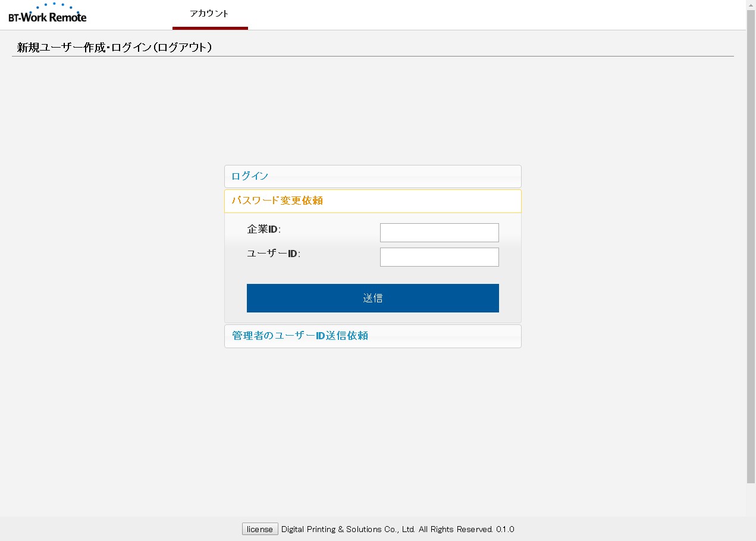Collapse the パスワード変更依頼 section header

tap(372, 201)
